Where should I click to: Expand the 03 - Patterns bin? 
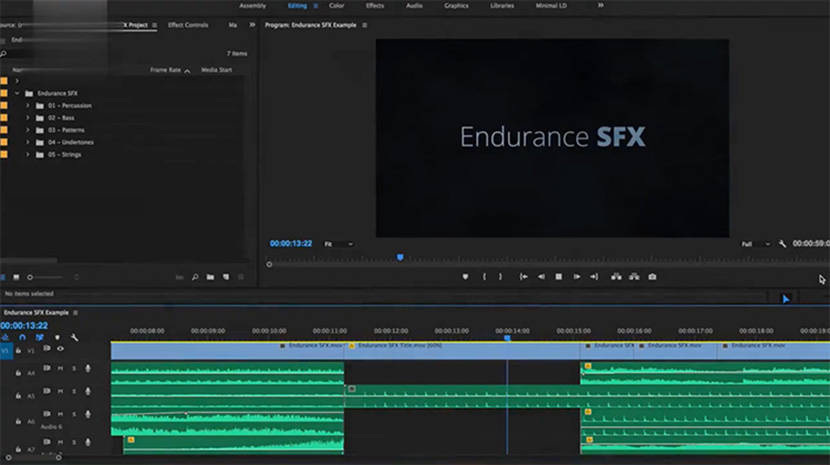pyautogui.click(x=28, y=130)
